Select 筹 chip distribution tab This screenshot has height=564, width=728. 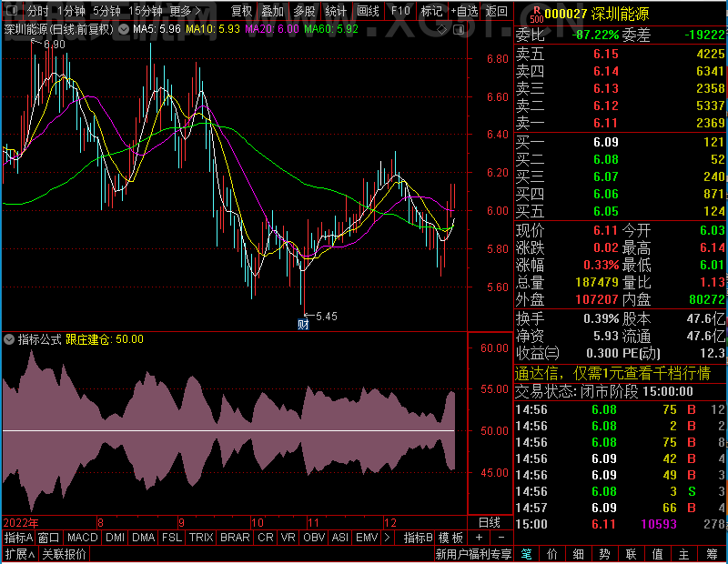pyautogui.click(x=712, y=554)
